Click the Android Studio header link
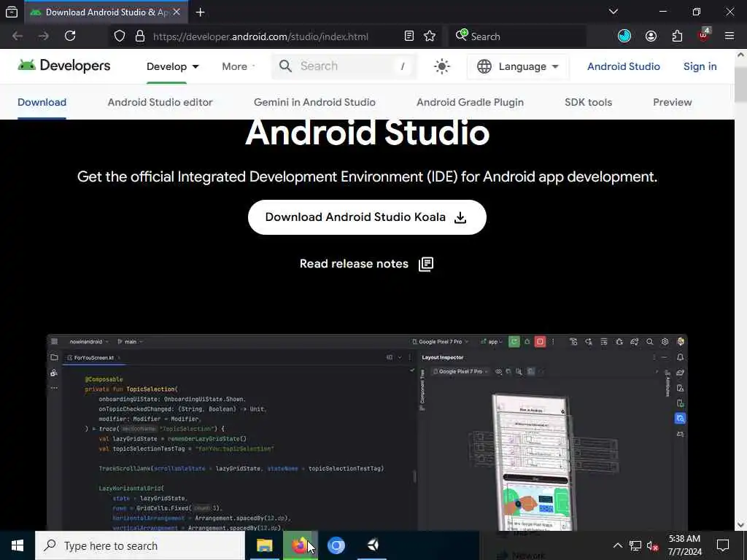747x560 pixels. click(x=623, y=66)
